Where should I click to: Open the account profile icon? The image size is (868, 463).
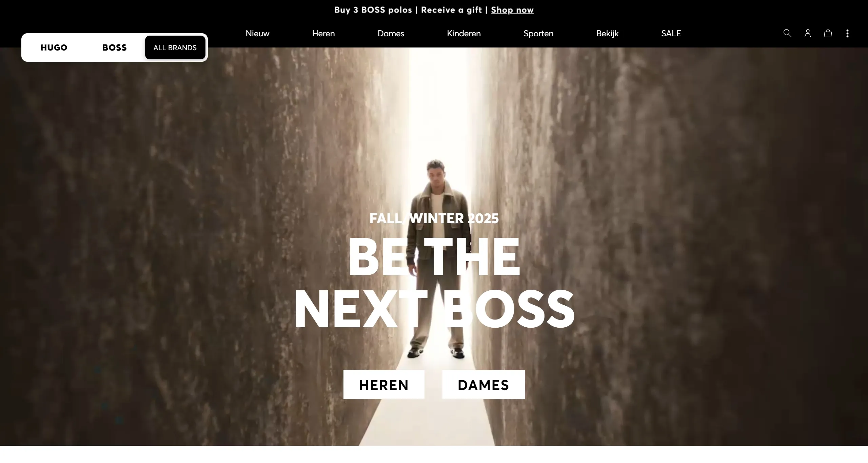808,33
